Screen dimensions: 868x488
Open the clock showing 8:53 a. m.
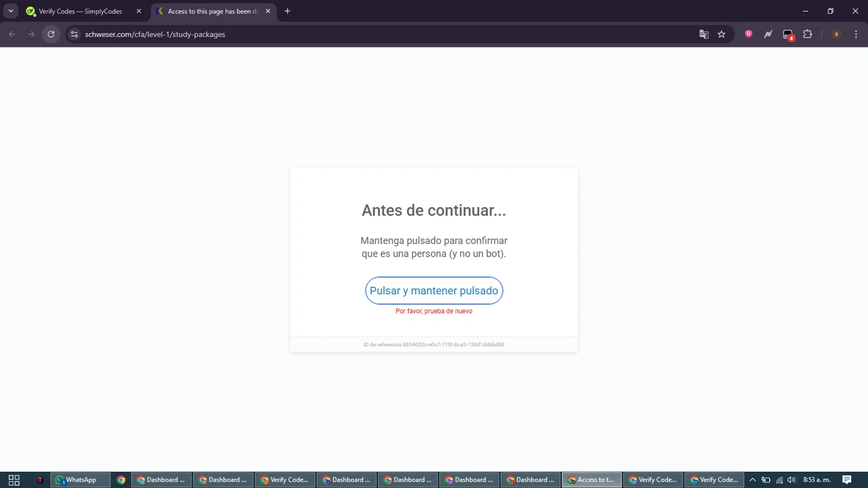816,480
